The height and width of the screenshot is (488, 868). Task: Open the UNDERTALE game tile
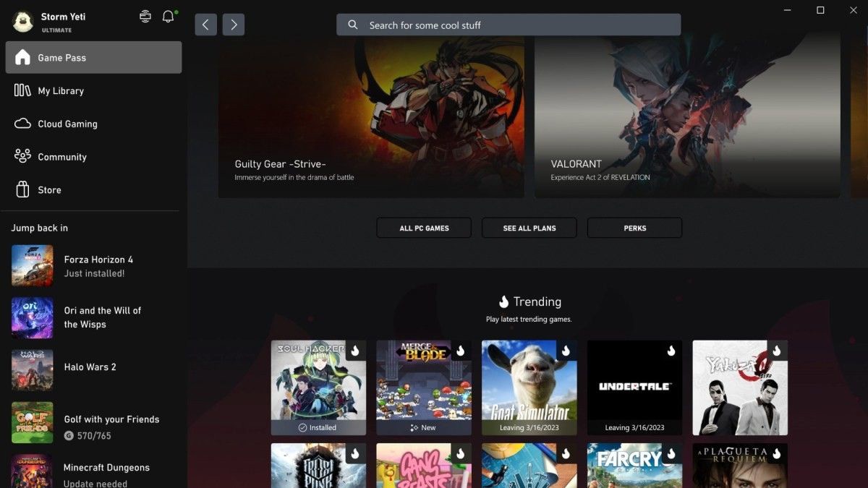(x=634, y=388)
